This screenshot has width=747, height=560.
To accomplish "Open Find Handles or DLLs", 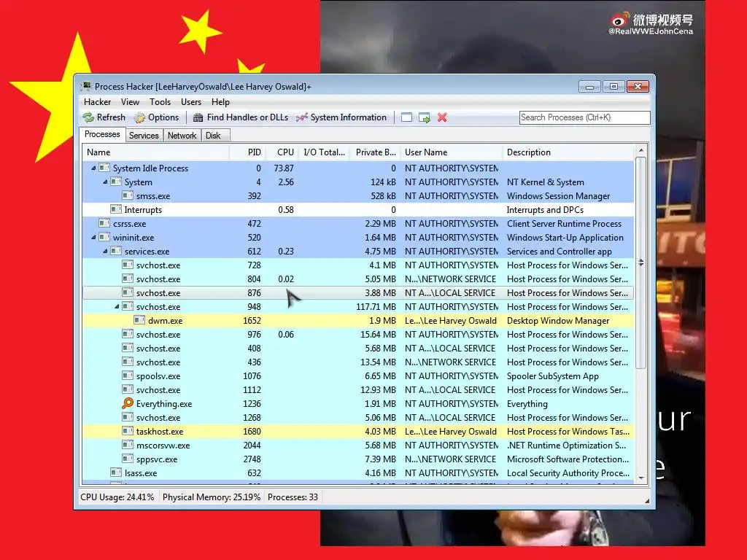I will point(241,117).
